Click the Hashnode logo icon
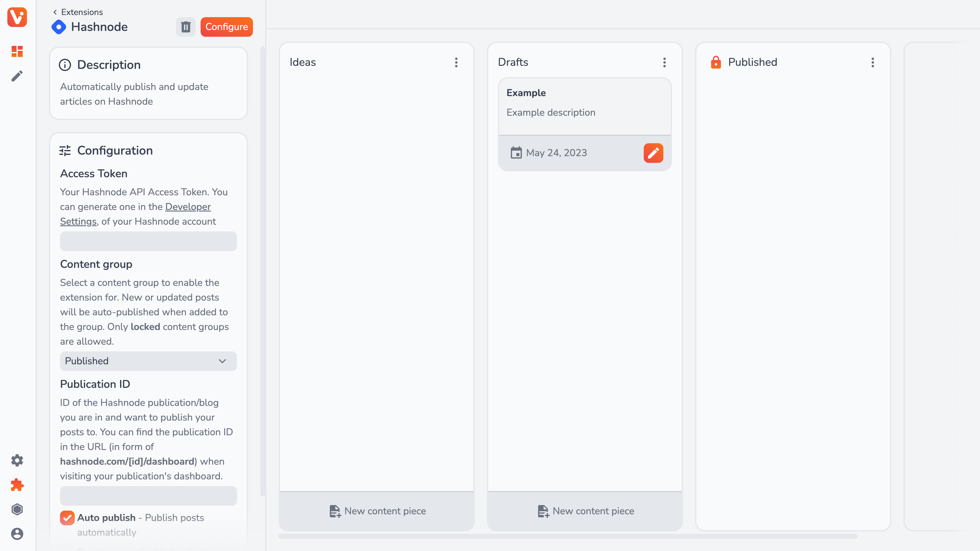The height and width of the screenshot is (551, 980). coord(58,27)
